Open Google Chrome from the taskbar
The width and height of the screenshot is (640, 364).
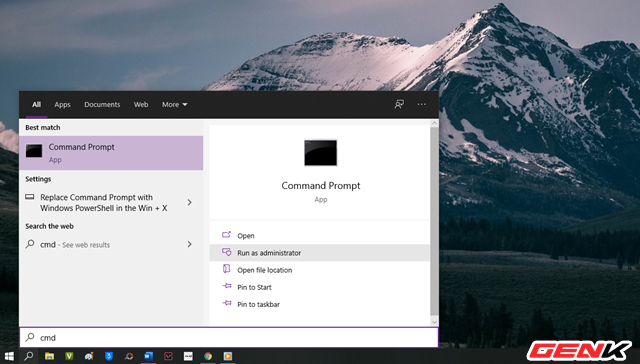pos(208,356)
